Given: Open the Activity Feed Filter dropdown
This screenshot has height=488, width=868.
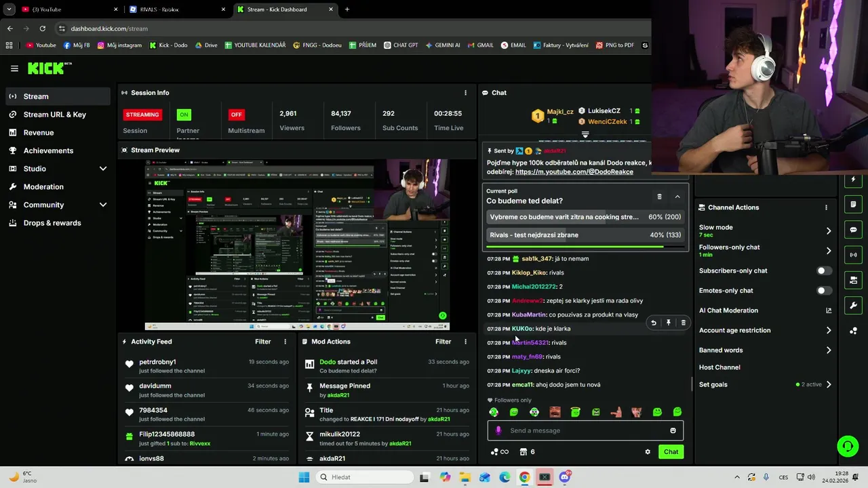Looking at the screenshot, I should coord(262,342).
